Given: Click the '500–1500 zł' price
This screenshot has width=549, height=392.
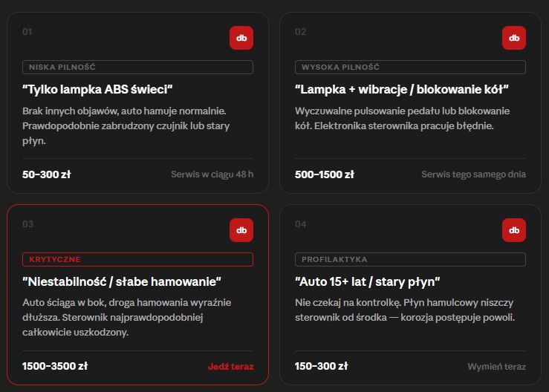Looking at the screenshot, I should pos(325,174).
